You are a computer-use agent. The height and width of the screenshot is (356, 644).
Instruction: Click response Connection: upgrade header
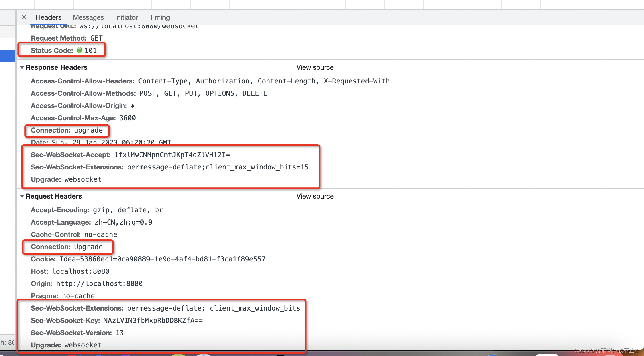tap(67, 130)
